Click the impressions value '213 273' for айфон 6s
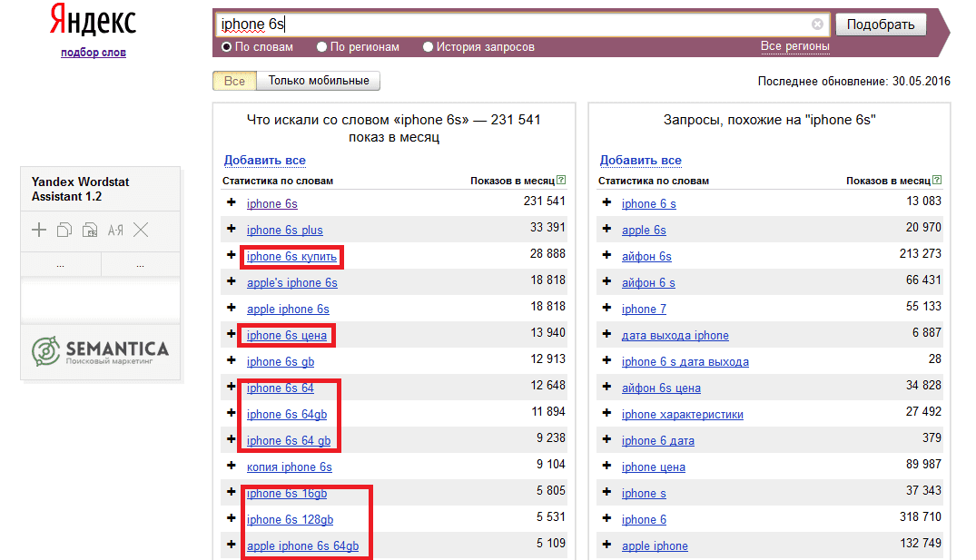This screenshot has width=976, height=560. [921, 253]
